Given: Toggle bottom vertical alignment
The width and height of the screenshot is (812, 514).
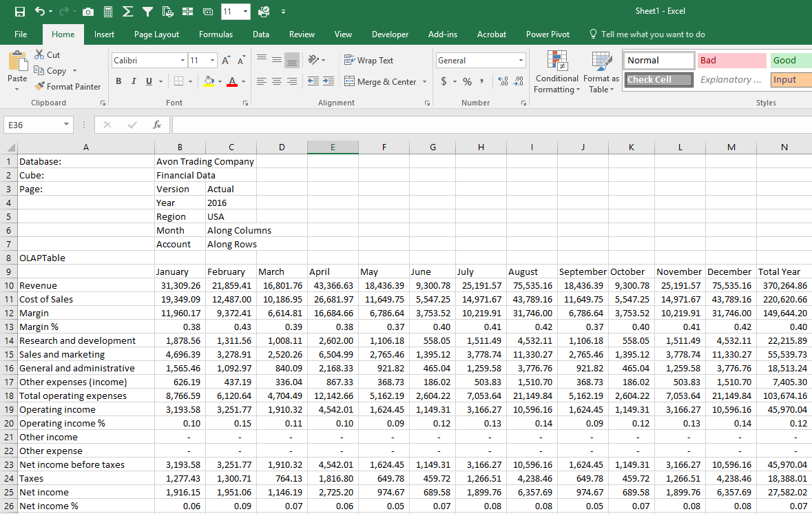Looking at the screenshot, I should [x=292, y=61].
